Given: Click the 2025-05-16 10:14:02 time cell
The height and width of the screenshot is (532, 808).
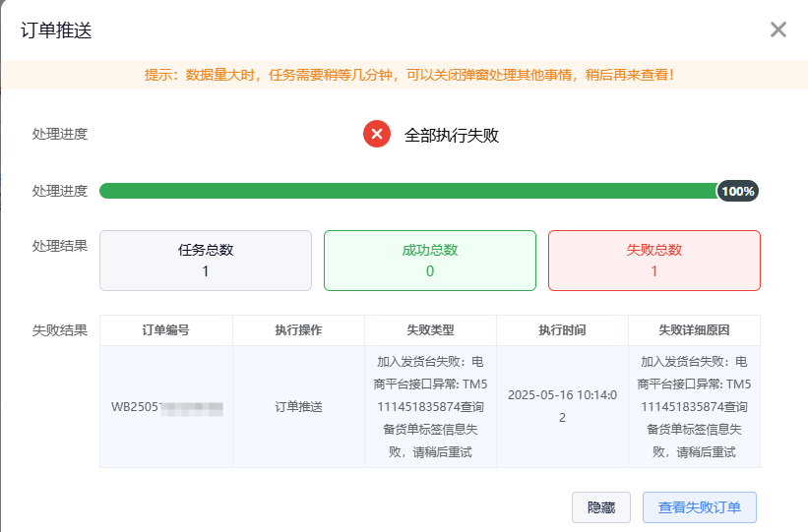Looking at the screenshot, I should [x=562, y=406].
